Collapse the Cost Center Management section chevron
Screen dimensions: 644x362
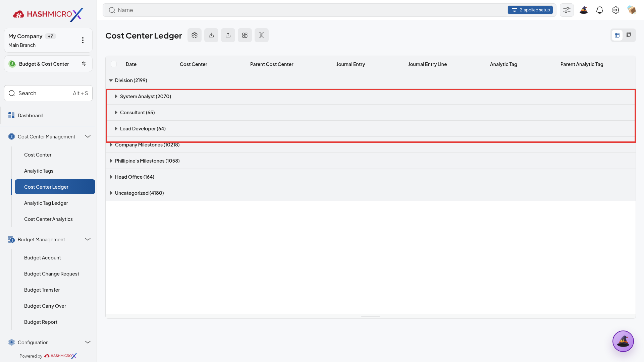88,136
